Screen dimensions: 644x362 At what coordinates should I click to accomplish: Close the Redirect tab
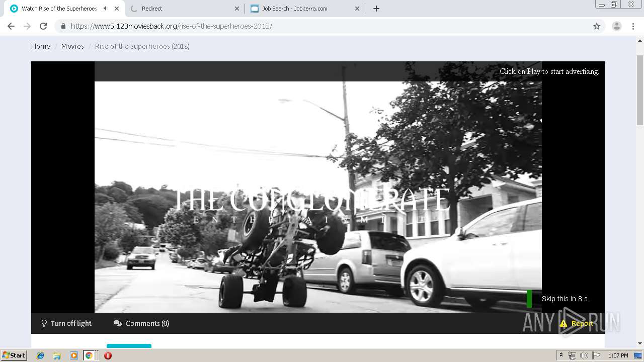click(237, 9)
